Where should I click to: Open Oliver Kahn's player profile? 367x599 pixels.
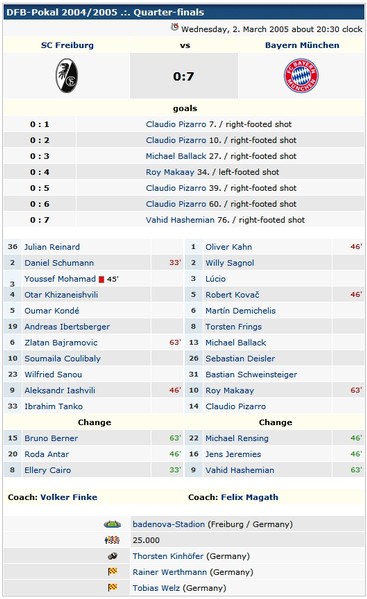228,247
